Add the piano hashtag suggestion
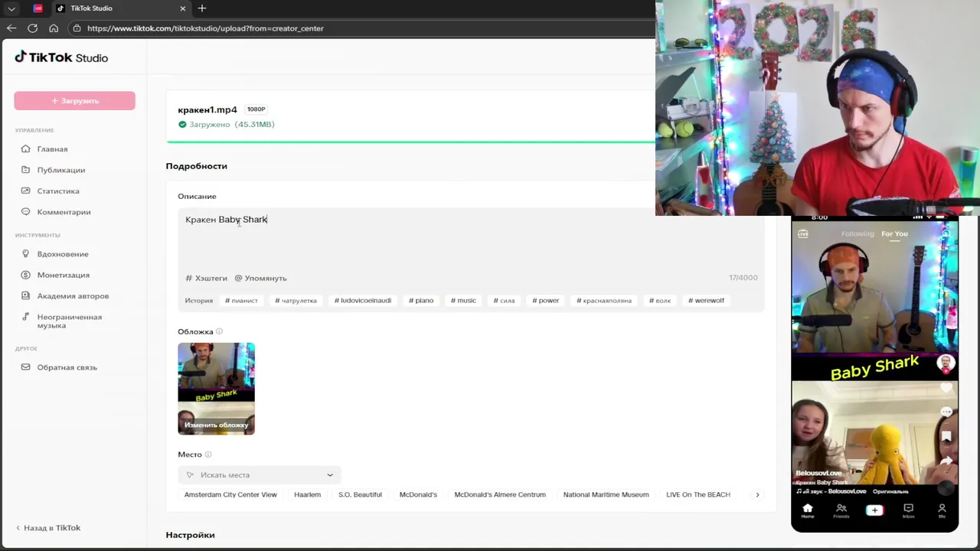Viewport: 980px width, 551px height. click(421, 301)
